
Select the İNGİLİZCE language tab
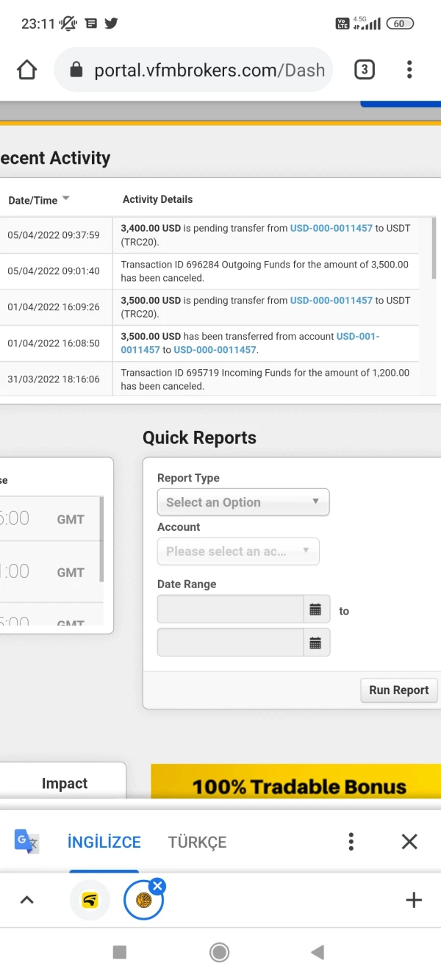click(104, 843)
